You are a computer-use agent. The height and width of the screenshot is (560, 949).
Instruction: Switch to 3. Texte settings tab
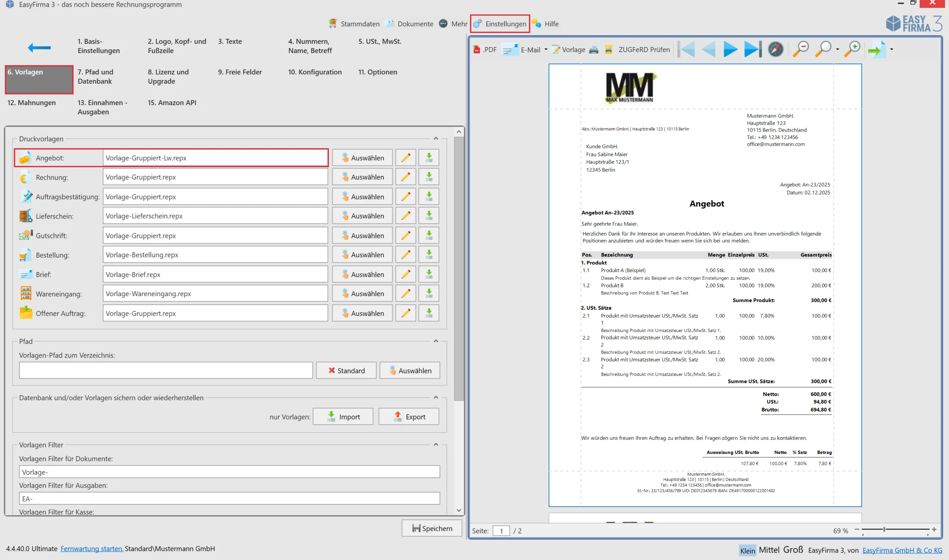pyautogui.click(x=230, y=42)
